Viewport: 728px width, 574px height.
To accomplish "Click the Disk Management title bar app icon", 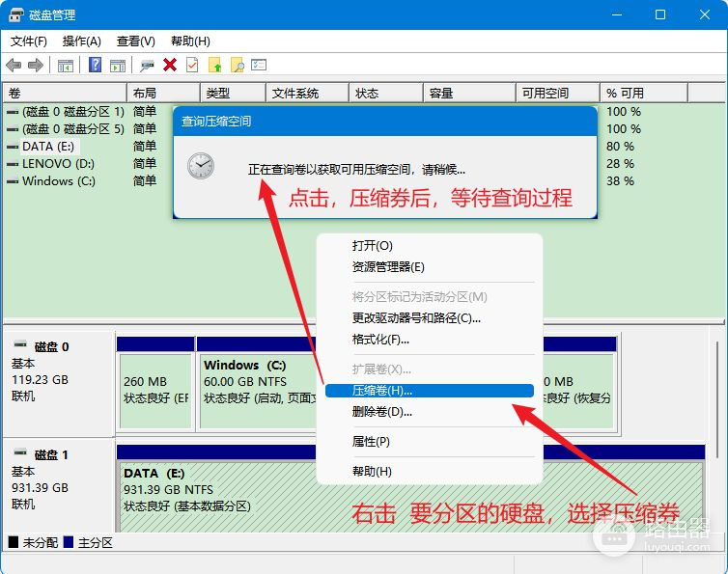I will pos(15,14).
